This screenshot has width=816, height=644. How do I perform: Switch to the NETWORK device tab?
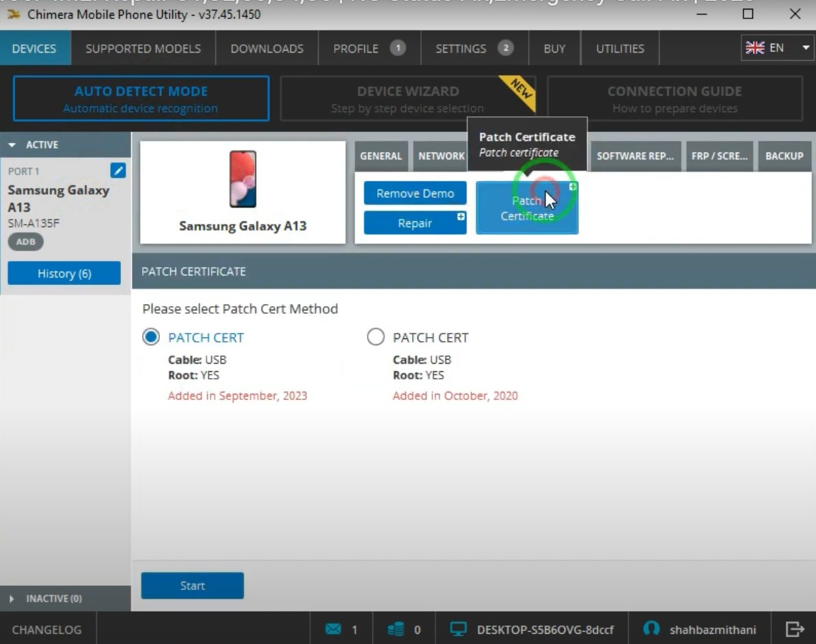point(441,156)
